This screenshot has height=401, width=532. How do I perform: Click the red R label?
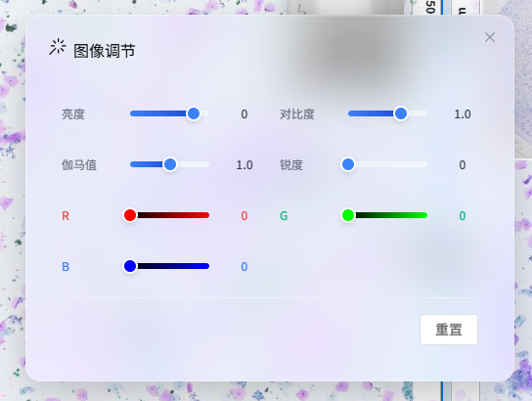click(x=66, y=216)
